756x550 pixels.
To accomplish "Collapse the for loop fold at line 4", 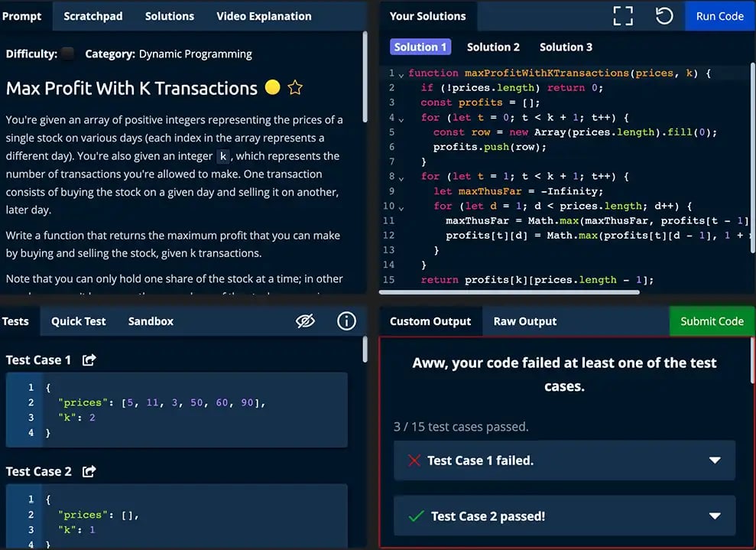I will 401,117.
